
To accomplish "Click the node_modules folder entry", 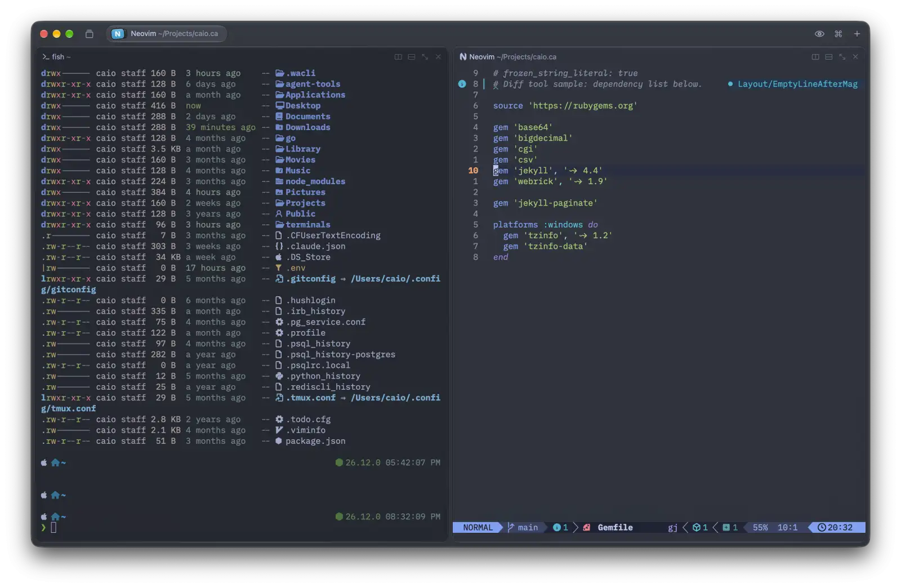I will [x=310, y=181].
